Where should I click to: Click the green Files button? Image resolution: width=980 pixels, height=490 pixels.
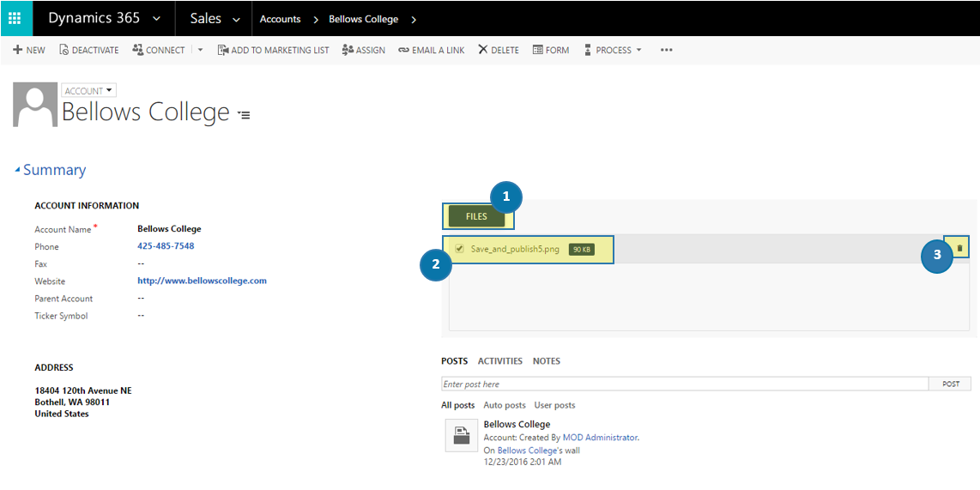coord(476,216)
